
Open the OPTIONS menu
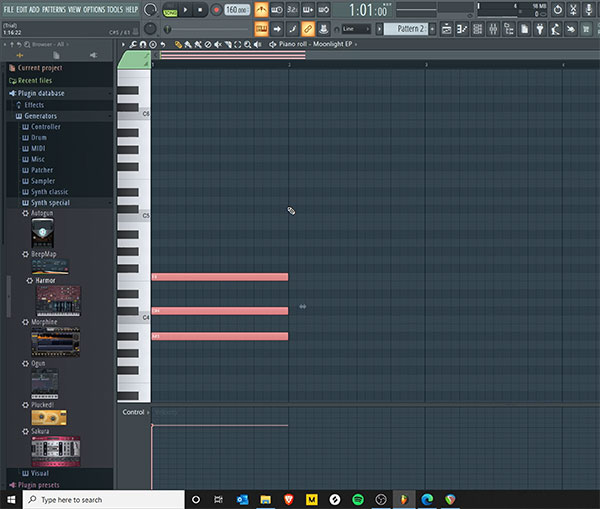coord(93,9)
